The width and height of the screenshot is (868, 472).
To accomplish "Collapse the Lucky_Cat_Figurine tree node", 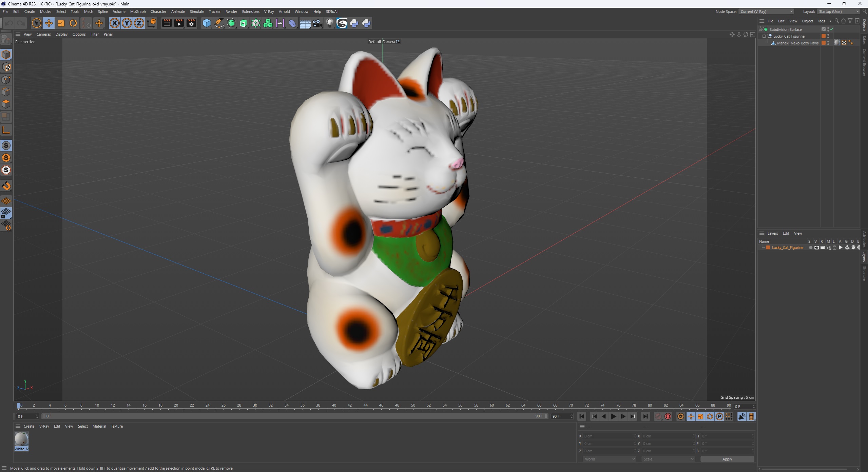I will click(x=765, y=36).
